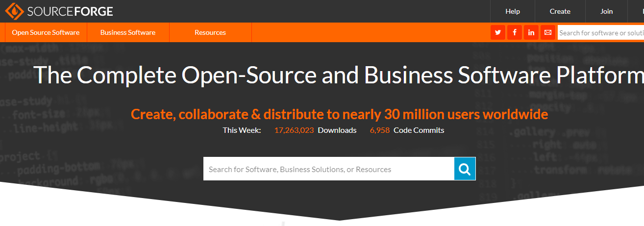Viewport: 644px width, 226px height.
Task: Click the This Week label
Action: 242,130
